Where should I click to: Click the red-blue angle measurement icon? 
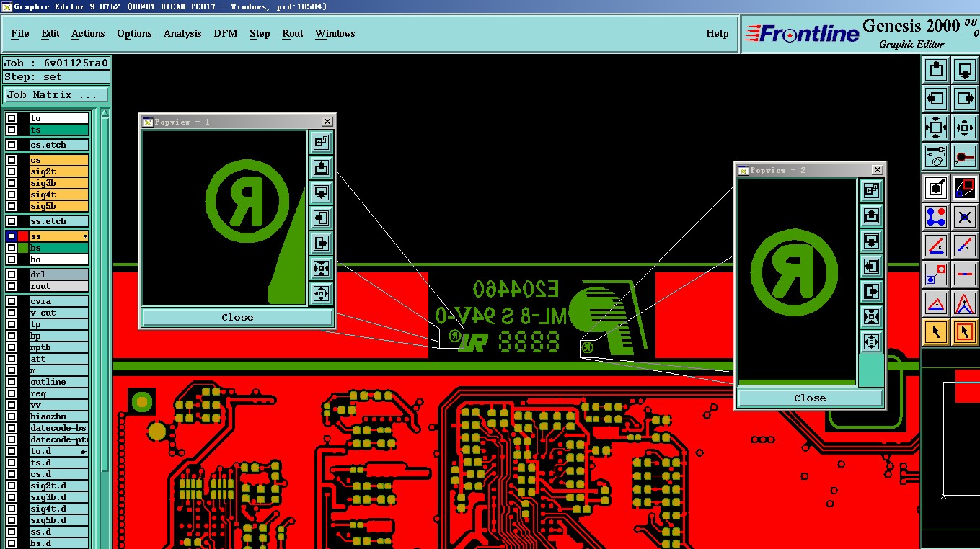coord(936,246)
